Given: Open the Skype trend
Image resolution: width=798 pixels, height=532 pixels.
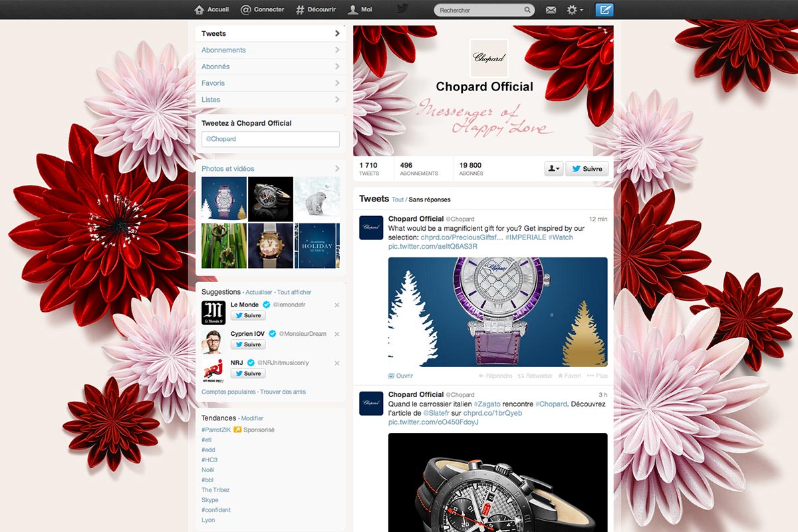Looking at the screenshot, I should pos(210,500).
